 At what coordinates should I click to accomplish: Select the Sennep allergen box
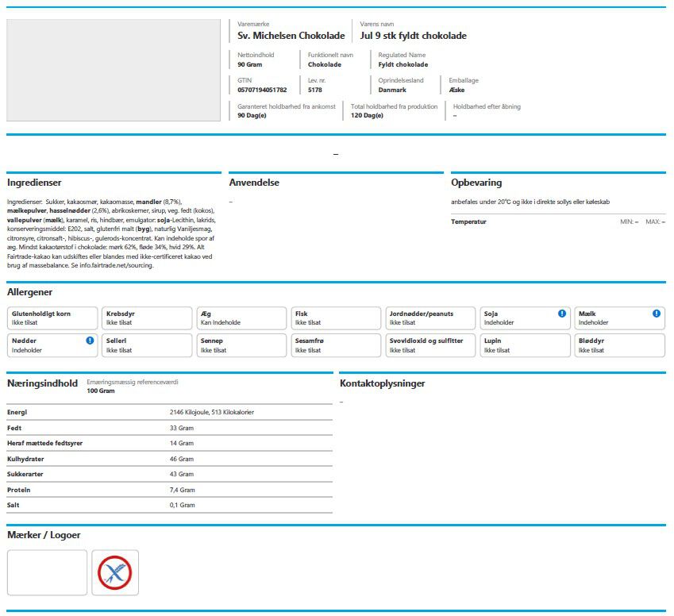[x=241, y=345]
